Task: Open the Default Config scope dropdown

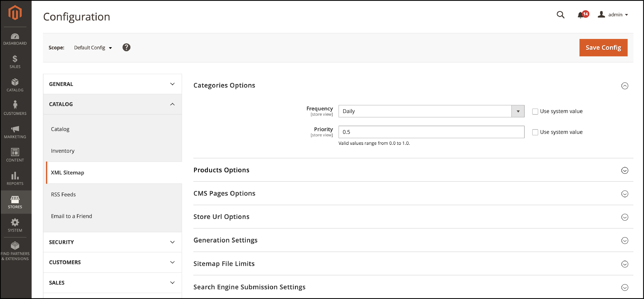Action: coord(93,48)
